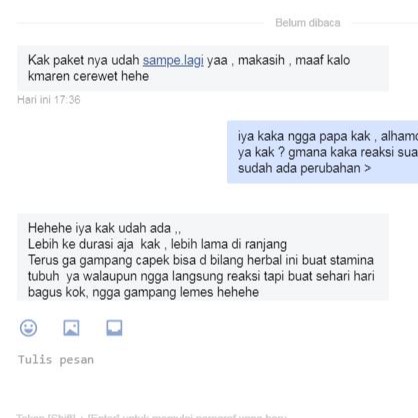This screenshot has width=418, height=418.
Task: Click the line about 'lebih lama di ranjang'
Action: tap(157, 244)
